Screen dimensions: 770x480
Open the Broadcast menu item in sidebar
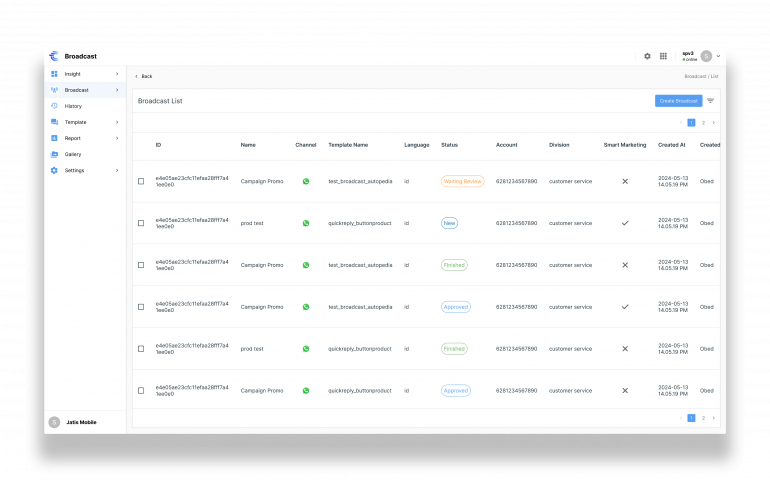pos(77,90)
